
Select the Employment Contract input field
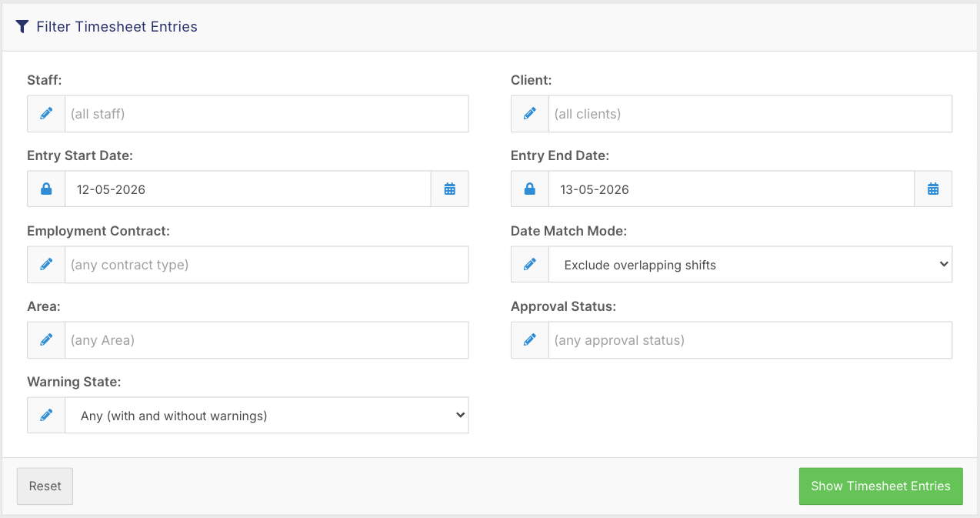click(x=267, y=265)
